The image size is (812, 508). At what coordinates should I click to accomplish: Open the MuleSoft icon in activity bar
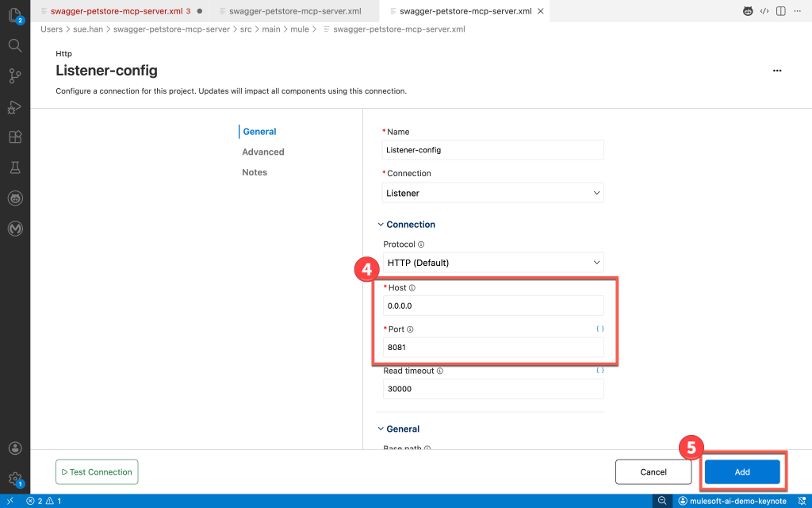14,229
